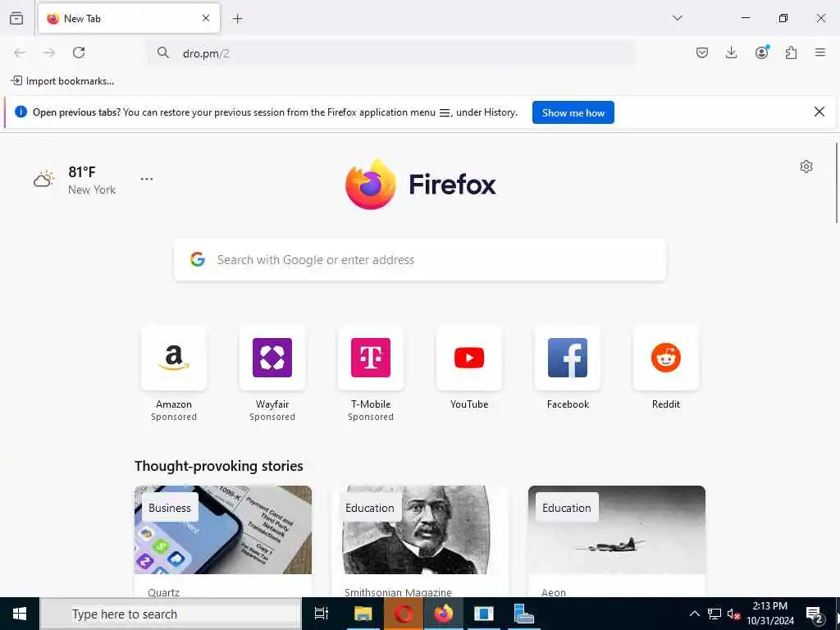The image size is (840, 630).
Task: Open the Windows Start menu
Action: coord(20,614)
